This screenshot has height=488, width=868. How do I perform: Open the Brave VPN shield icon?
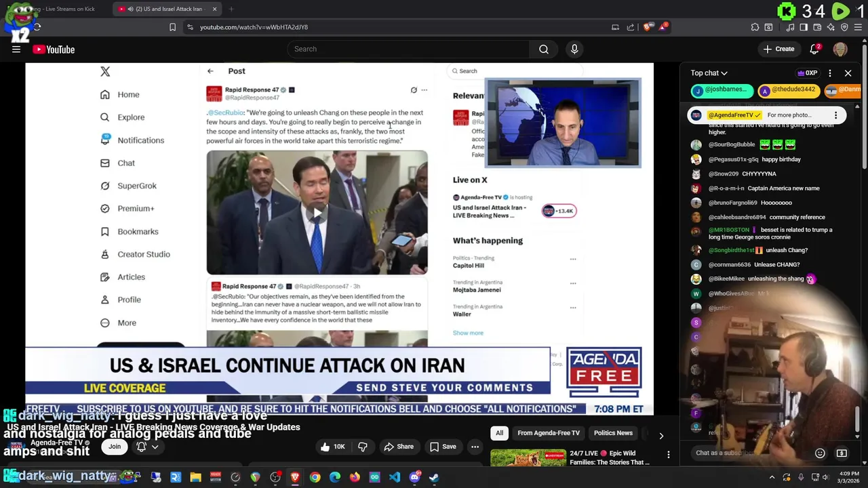click(x=844, y=27)
